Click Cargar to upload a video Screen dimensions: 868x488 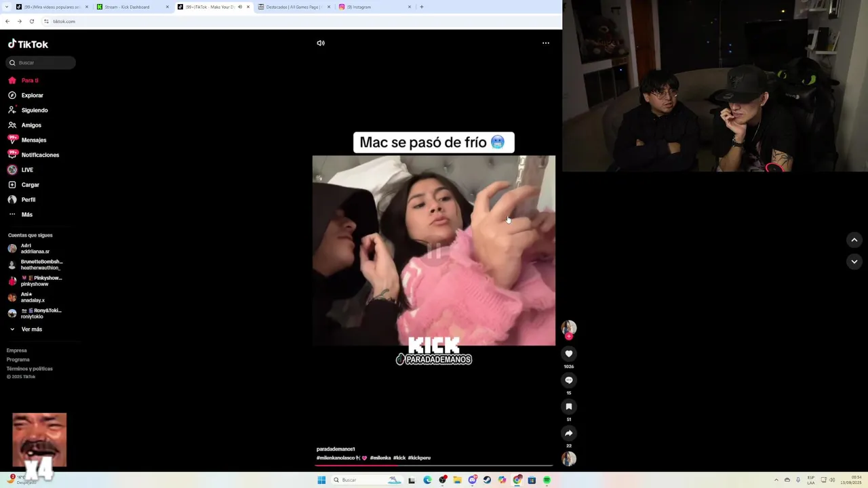(24, 185)
